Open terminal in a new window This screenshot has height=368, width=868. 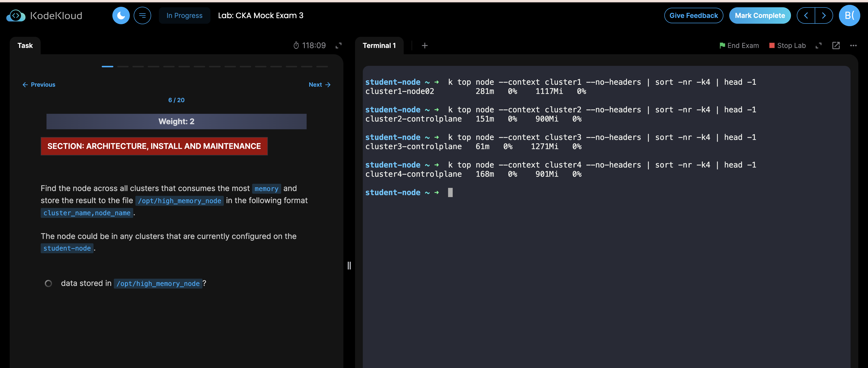(836, 46)
